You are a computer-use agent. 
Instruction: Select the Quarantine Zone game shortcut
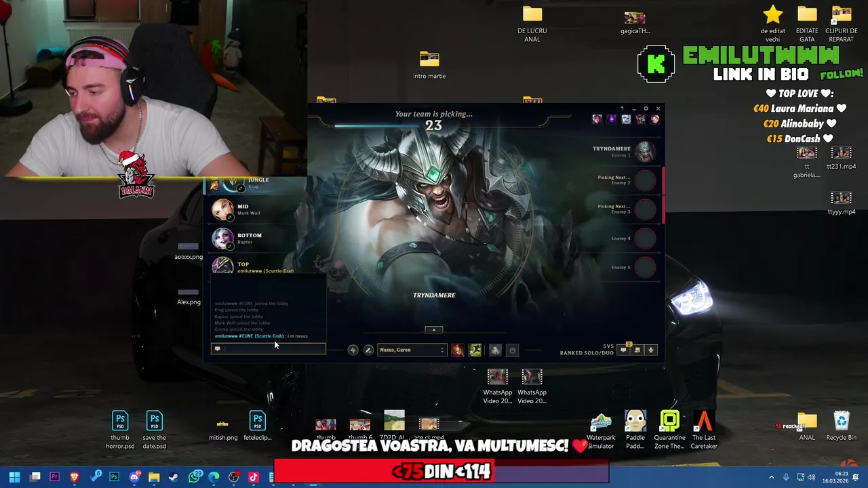click(x=669, y=430)
